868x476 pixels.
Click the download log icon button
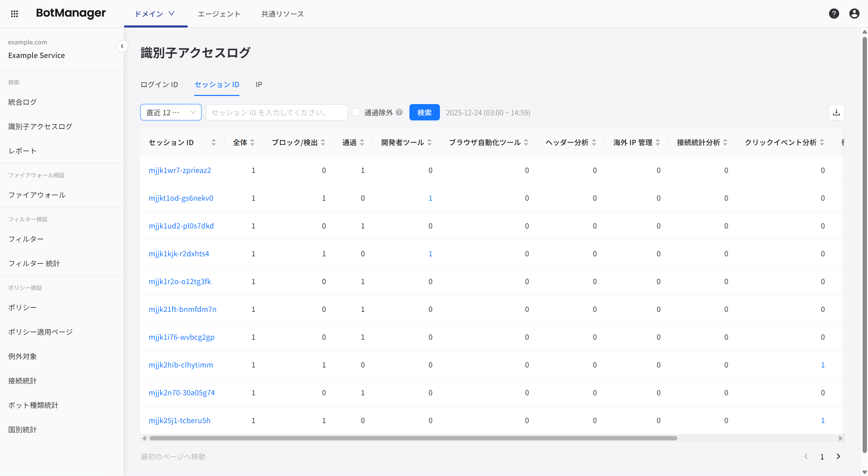point(836,113)
